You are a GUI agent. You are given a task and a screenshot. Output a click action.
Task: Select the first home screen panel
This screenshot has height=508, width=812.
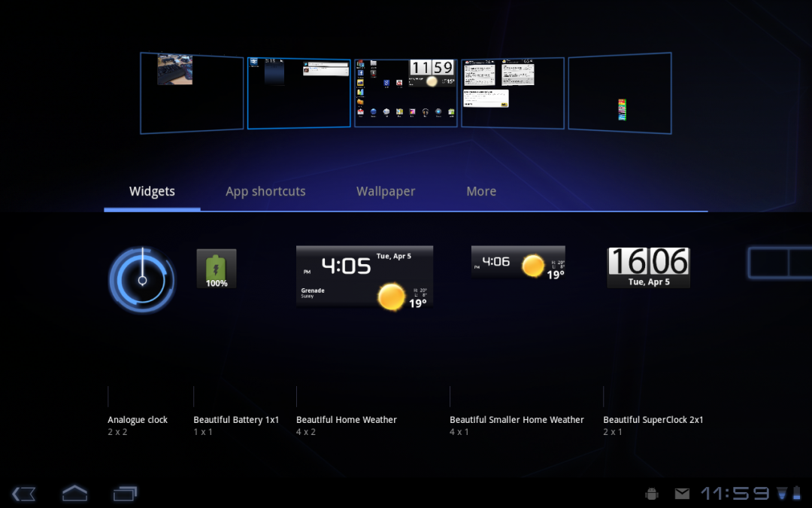(192, 93)
